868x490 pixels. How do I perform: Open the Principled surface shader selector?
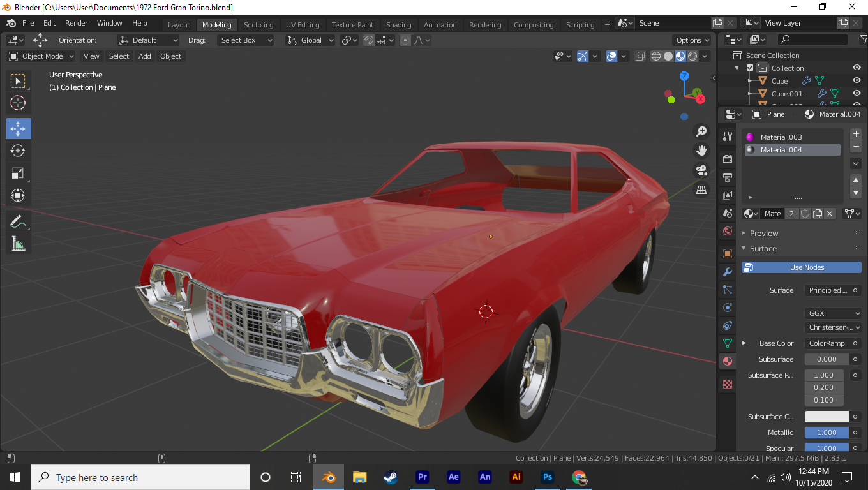(x=827, y=290)
